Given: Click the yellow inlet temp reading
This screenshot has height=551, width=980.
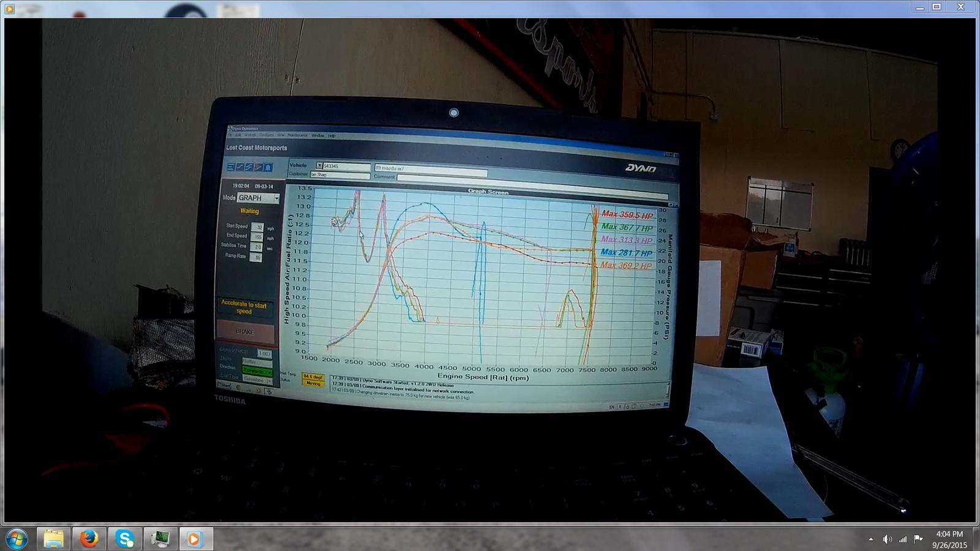Looking at the screenshot, I should pos(313,377).
